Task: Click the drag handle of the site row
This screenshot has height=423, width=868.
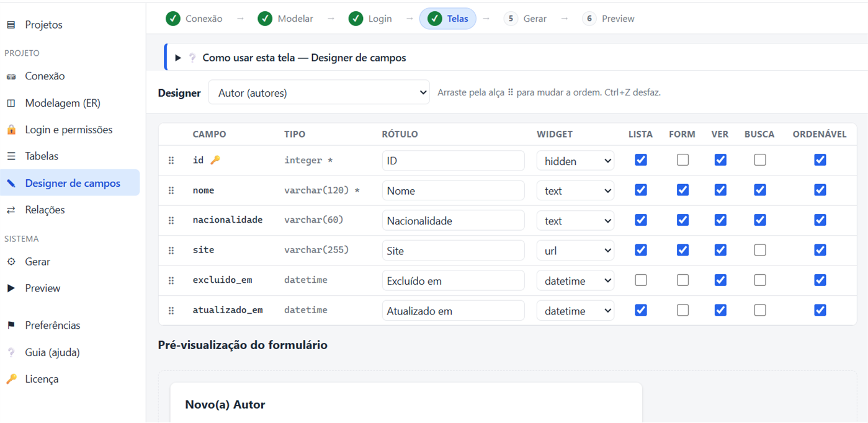Action: pyautogui.click(x=171, y=251)
